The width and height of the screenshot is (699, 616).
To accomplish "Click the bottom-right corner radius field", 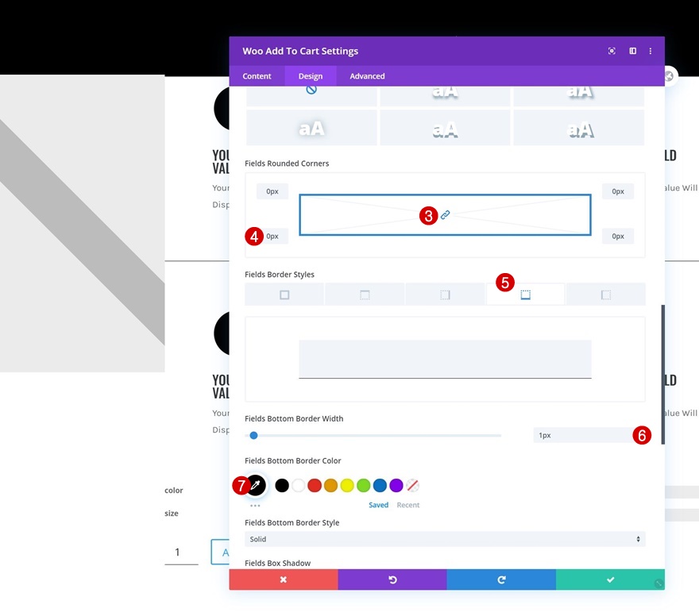I will 618,236.
